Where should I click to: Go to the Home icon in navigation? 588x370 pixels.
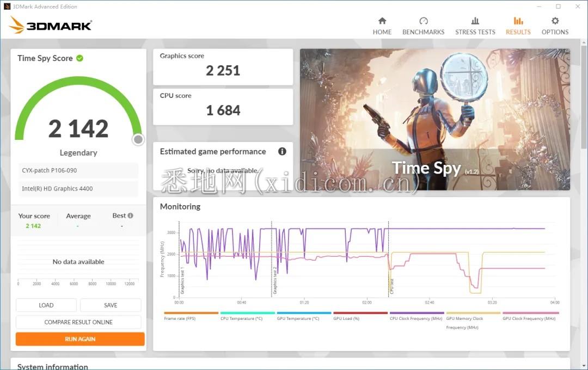tap(382, 21)
